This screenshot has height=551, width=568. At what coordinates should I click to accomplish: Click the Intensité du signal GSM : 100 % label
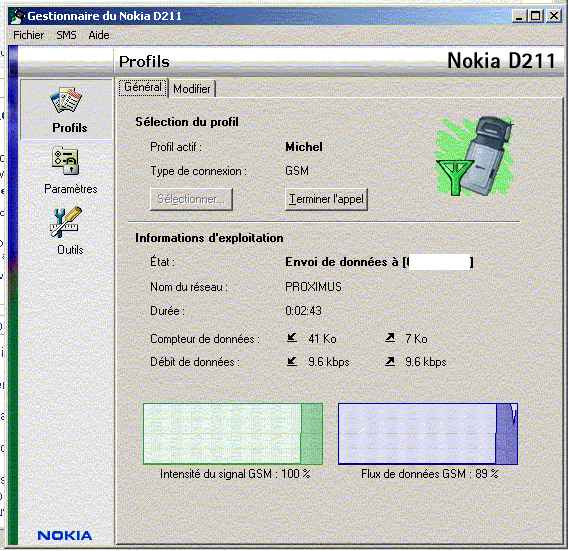235,474
